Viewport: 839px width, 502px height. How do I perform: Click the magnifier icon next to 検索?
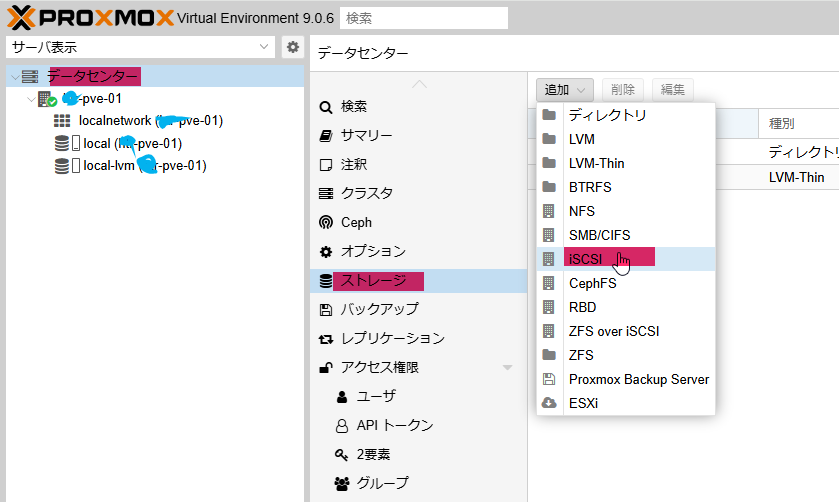tap(325, 107)
